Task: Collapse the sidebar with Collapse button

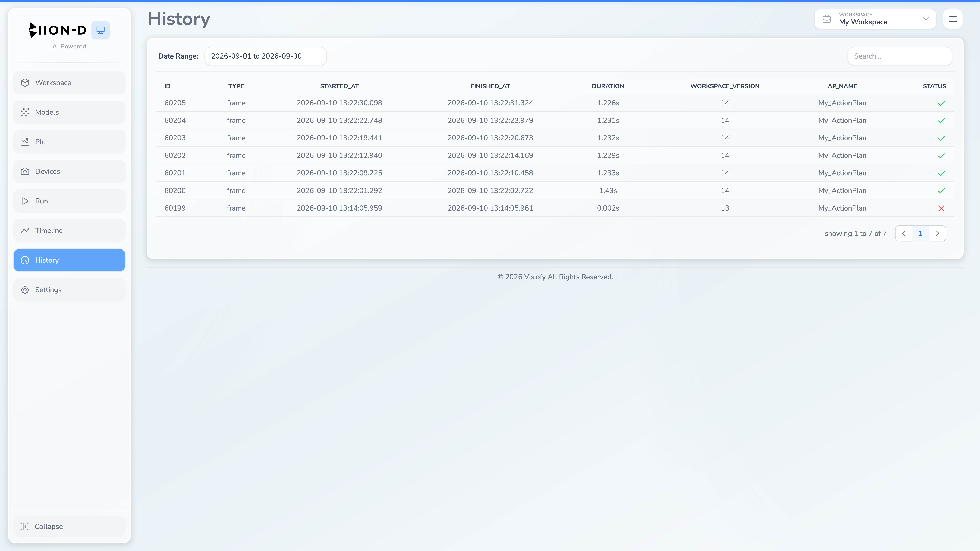Action: pyautogui.click(x=69, y=526)
